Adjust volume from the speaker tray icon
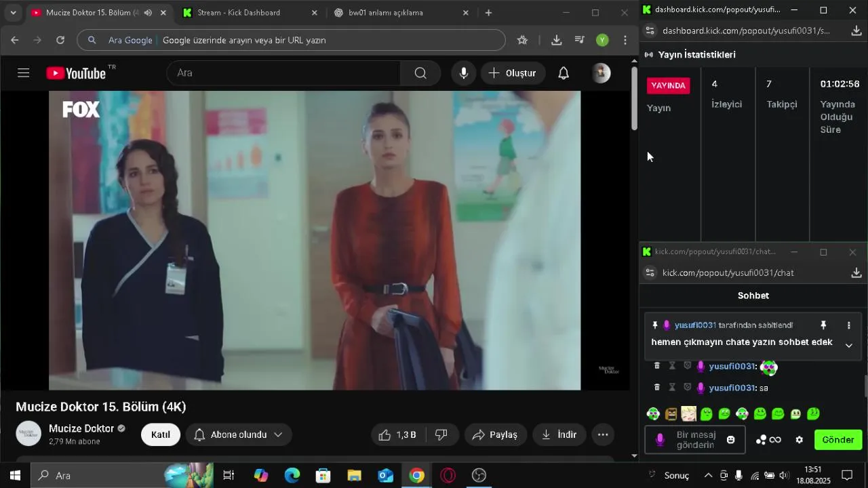Screen dimensions: 868x488 tap(785, 475)
